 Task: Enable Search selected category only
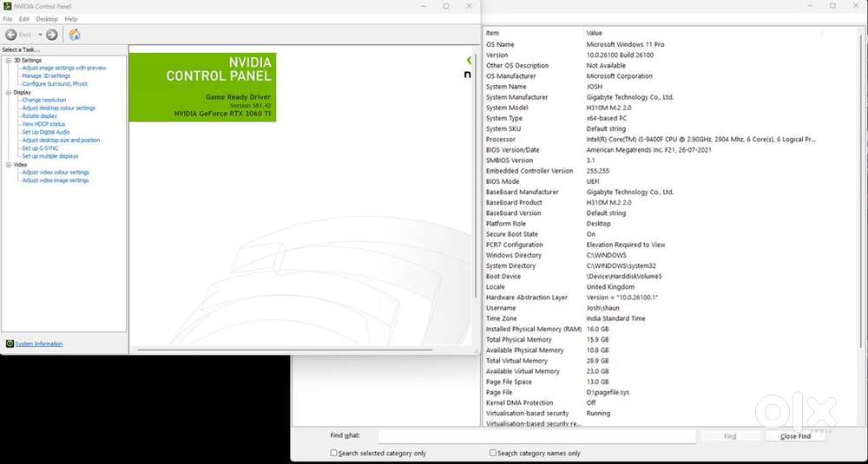(x=334, y=453)
